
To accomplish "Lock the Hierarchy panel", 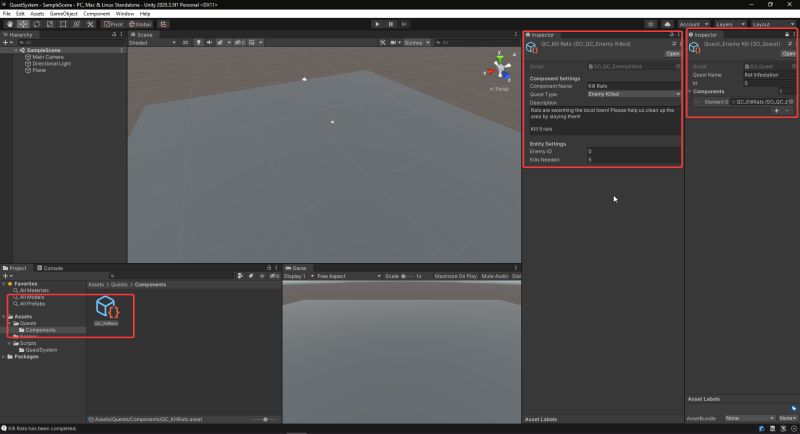I will coord(114,35).
